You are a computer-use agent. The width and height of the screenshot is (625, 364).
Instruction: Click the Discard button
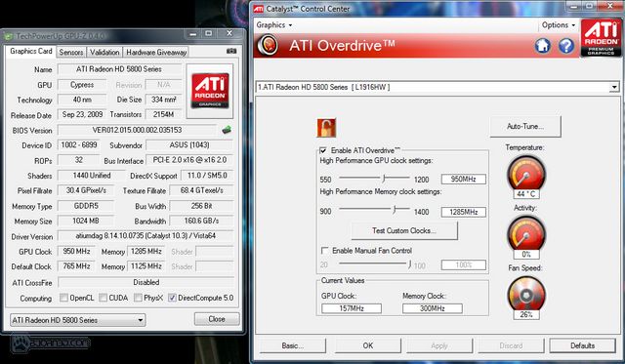[x=511, y=345]
